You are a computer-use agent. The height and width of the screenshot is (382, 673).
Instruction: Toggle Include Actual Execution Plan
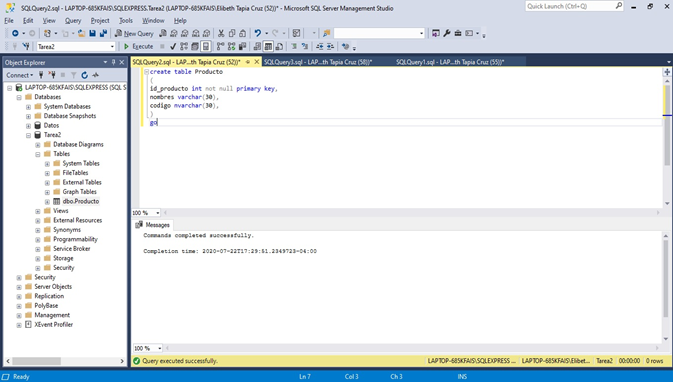coord(221,46)
